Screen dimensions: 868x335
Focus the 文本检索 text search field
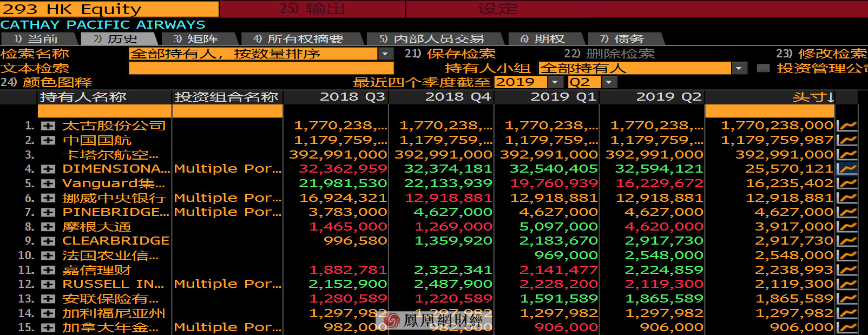(261, 68)
